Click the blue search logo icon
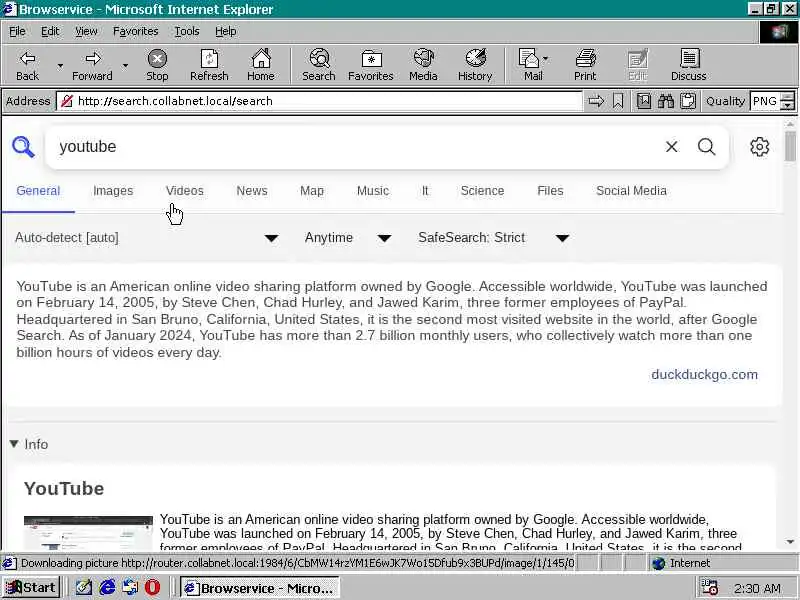Screen dimensions: 800x600 pos(23,147)
